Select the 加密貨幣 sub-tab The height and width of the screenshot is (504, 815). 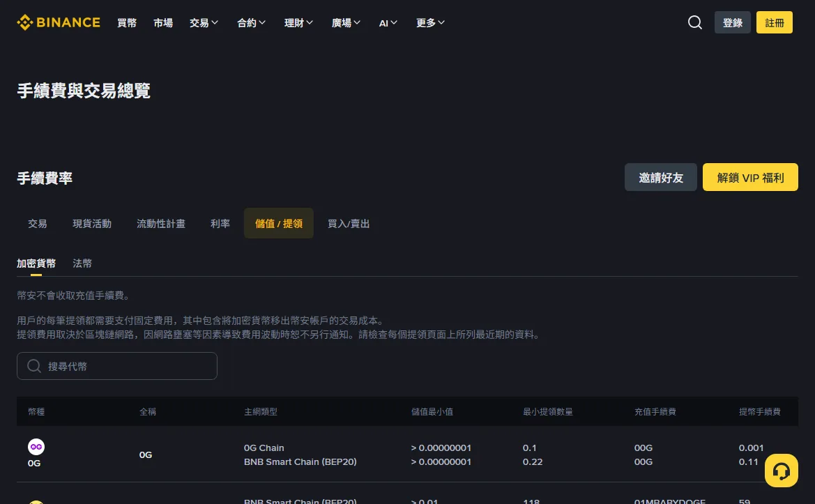coord(36,264)
